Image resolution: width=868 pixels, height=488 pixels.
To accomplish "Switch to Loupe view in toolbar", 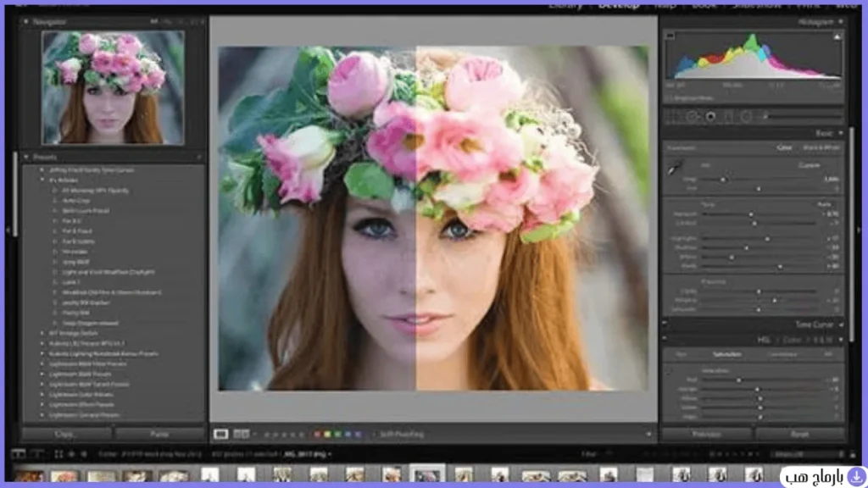I will 221,435.
